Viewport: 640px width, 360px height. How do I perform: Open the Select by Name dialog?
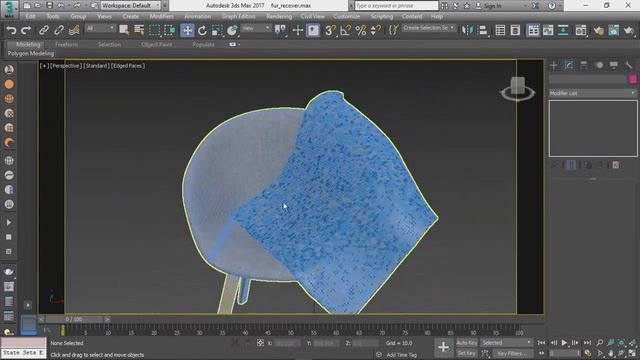pos(139,30)
